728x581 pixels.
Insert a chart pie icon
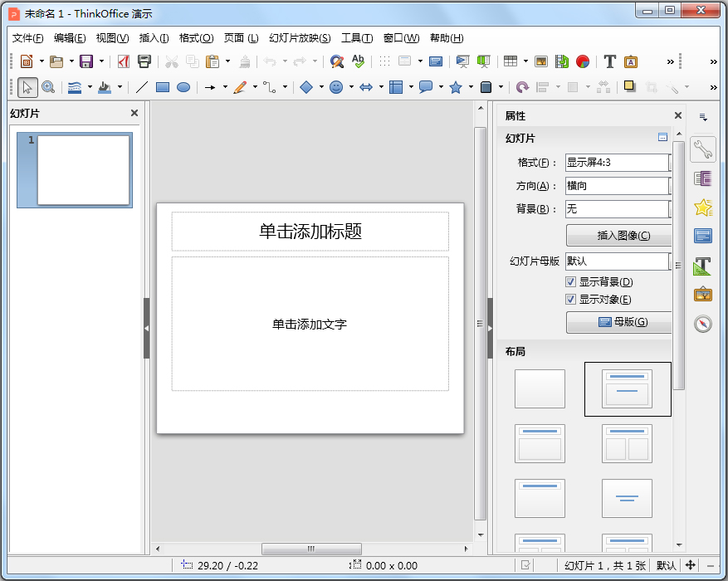(583, 61)
